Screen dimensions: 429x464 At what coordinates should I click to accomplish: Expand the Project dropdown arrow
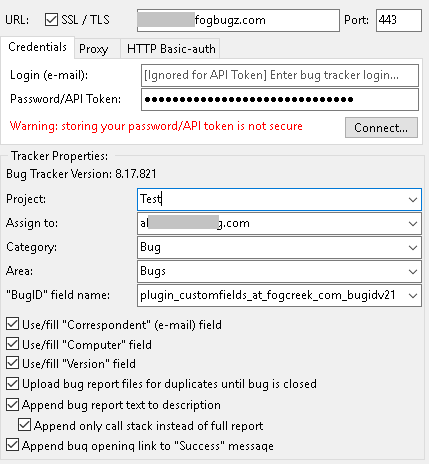click(413, 199)
